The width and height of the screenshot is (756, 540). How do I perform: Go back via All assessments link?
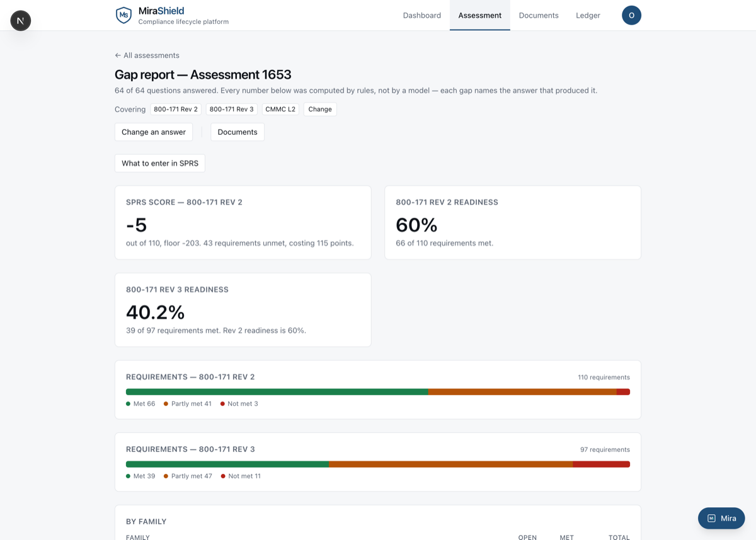point(147,55)
